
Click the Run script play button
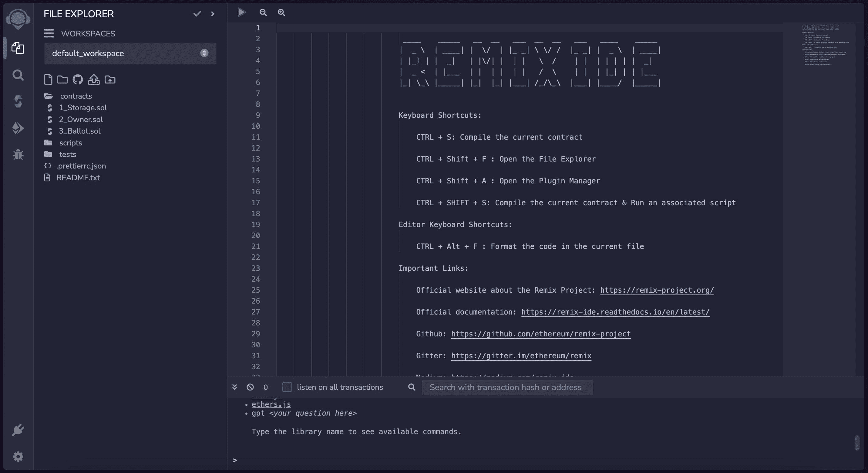[x=242, y=12]
